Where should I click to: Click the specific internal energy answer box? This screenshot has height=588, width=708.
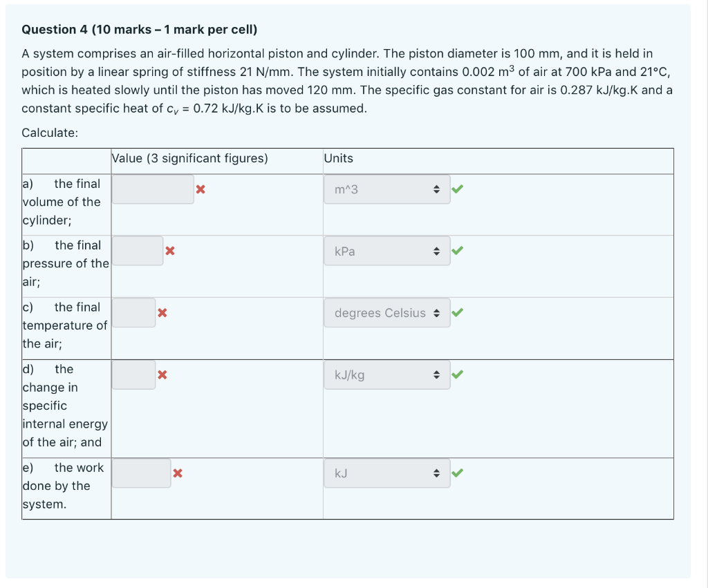coord(134,374)
